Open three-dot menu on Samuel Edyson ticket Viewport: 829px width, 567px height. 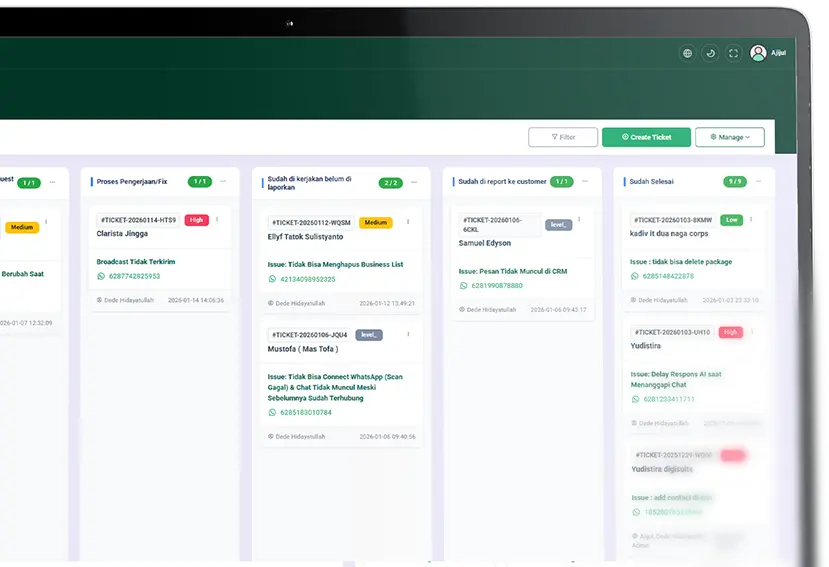pos(579,220)
